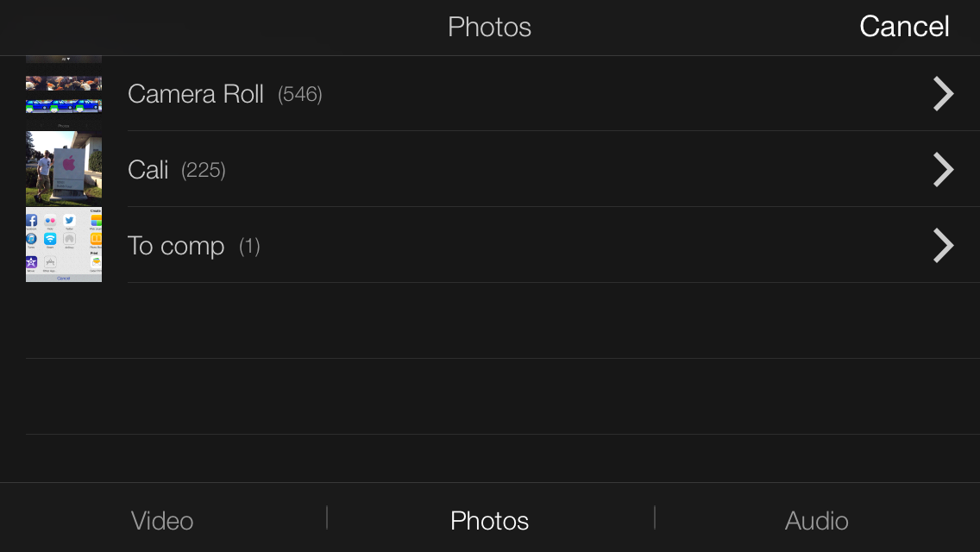Switch to the Audio tab
The image size is (980, 552).
pyautogui.click(x=816, y=521)
